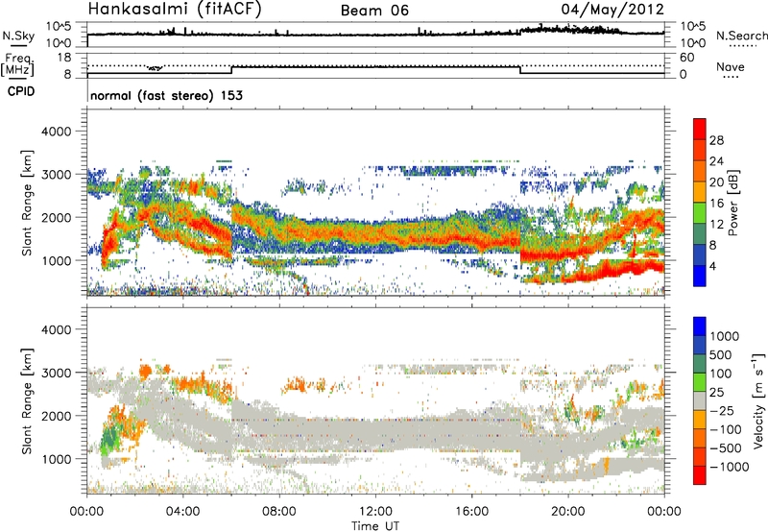Click the Hankasalmi (fitACF) title
The image size is (768, 532).
tap(175, 9)
